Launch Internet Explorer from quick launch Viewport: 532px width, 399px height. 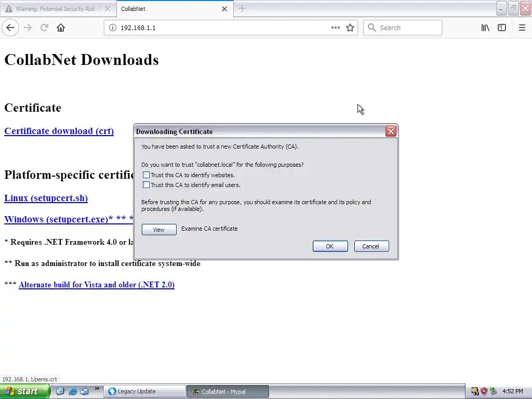73,391
